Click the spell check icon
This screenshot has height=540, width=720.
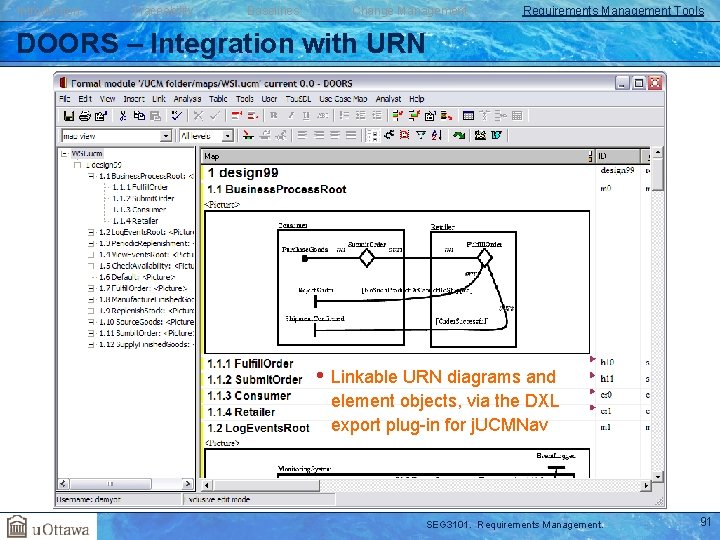(177, 116)
